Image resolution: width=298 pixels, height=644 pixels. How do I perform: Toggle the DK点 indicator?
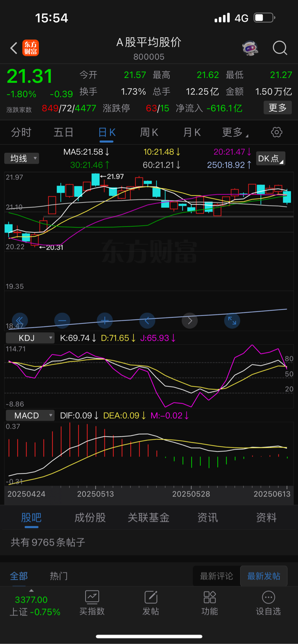(271, 158)
